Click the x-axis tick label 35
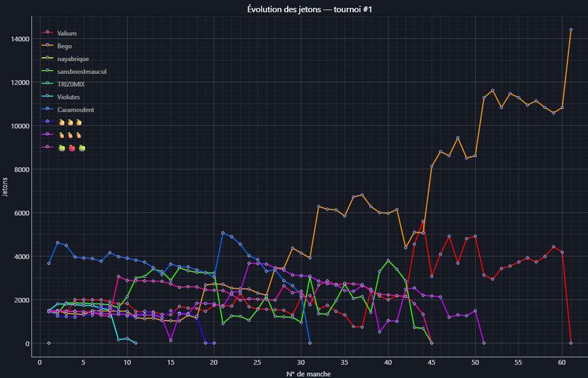The width and height of the screenshot is (588, 378). (x=345, y=363)
